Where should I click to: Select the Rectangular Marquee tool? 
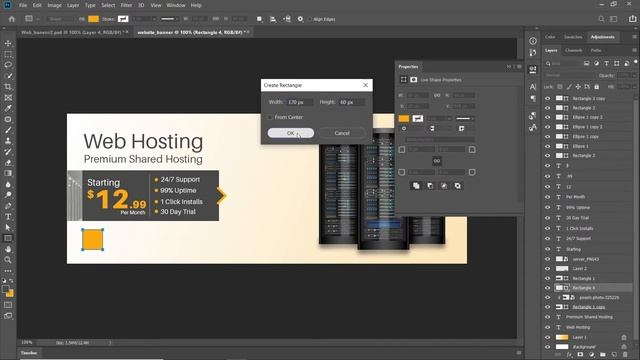[8, 54]
